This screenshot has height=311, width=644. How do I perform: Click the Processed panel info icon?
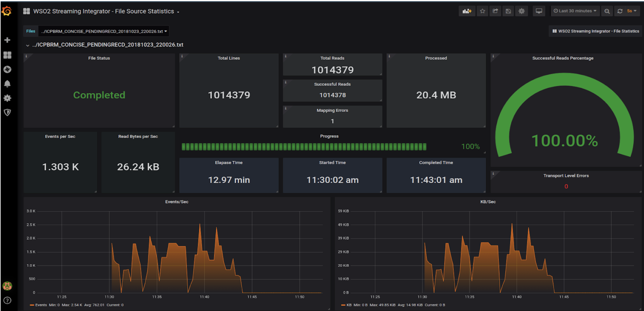(389, 56)
